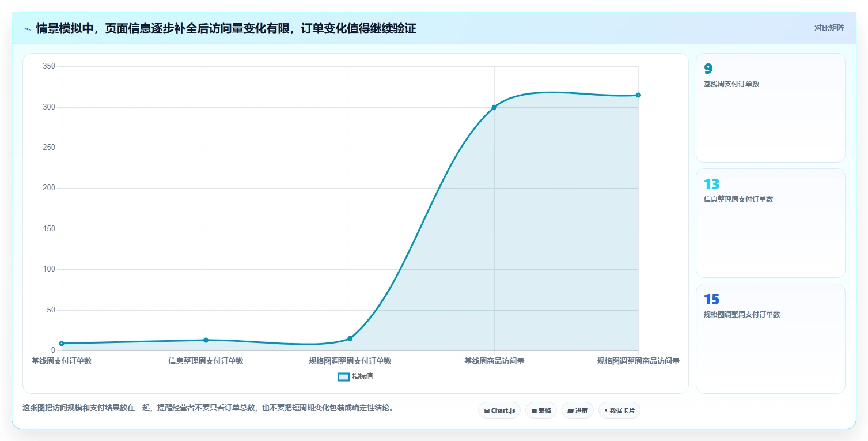Toggle the 指标值 legend entry
Screen dimensions: 868x441
click(355, 376)
